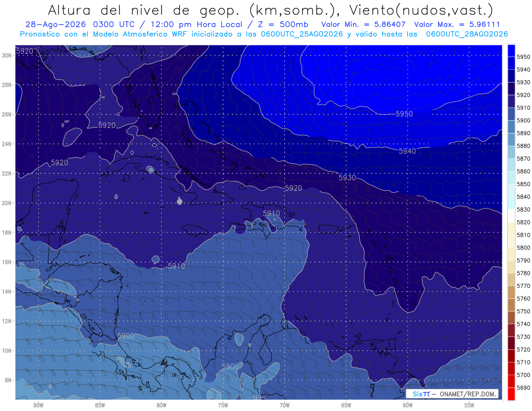
Task: Click the 55W longitude axis label
Action: (469, 406)
